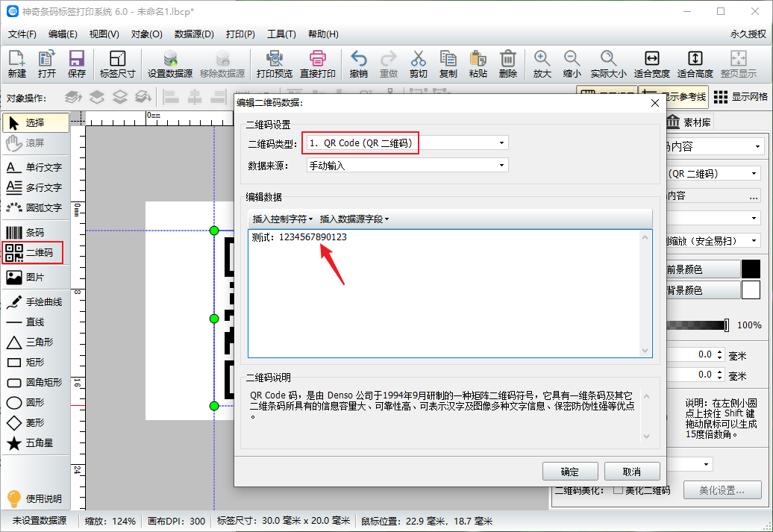The width and height of the screenshot is (773, 532).
Task: Open 使用说明 help with lightbulb icon
Action: click(34, 499)
